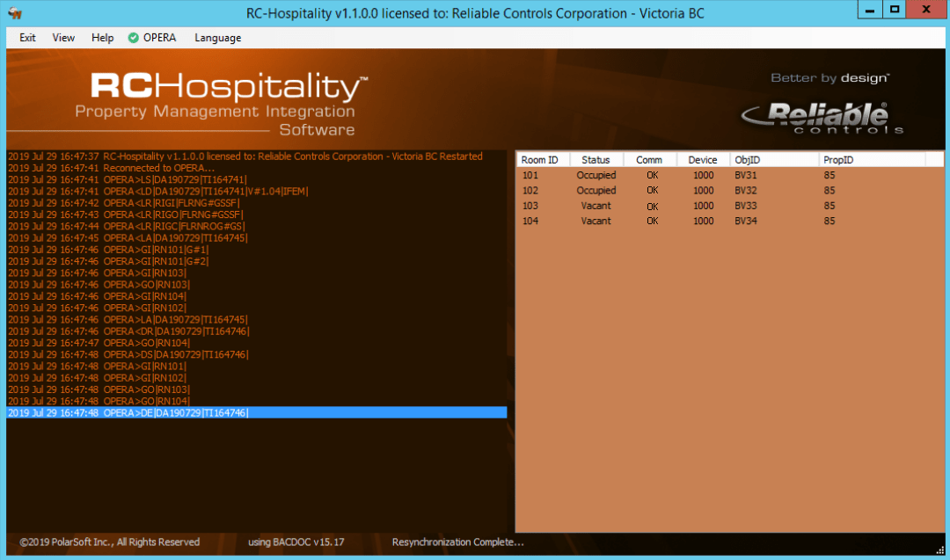The image size is (950, 560).
Task: Click the RC-Hospitality app icon in title bar
Action: (15, 12)
